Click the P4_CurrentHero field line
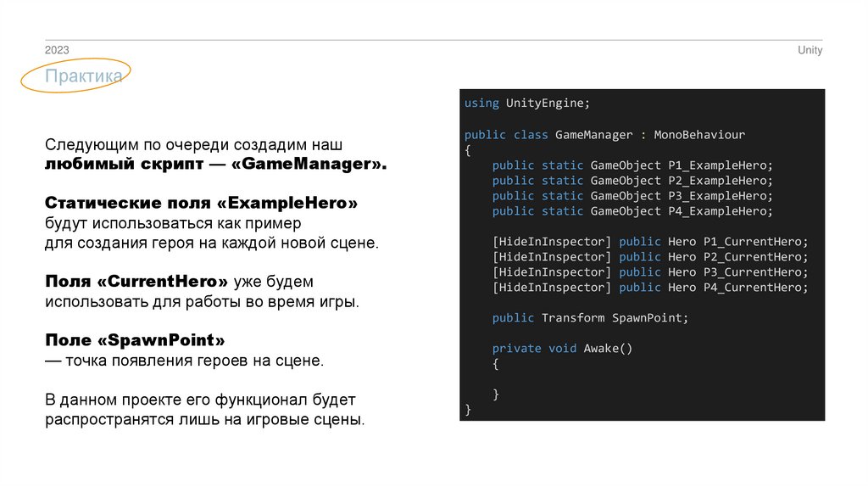The width and height of the screenshot is (868, 487). [650, 288]
